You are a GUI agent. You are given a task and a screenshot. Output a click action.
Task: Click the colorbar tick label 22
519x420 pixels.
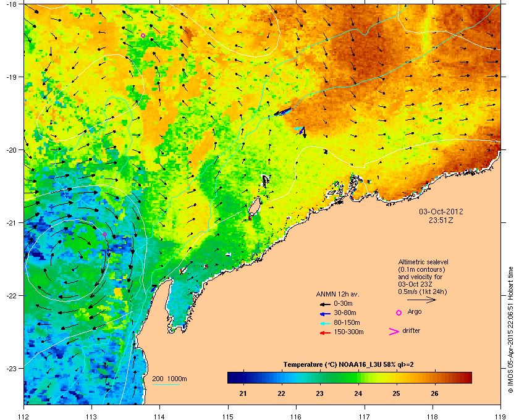tap(281, 393)
